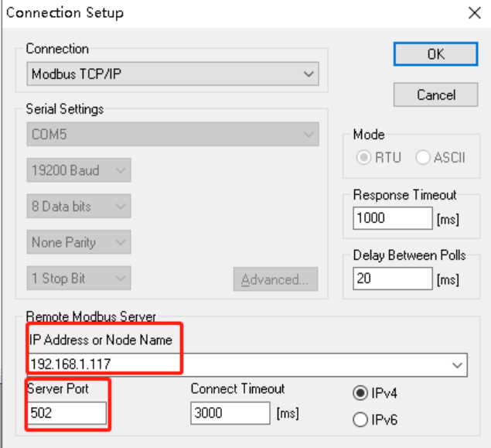Select the IPv6 radio button

pos(360,419)
